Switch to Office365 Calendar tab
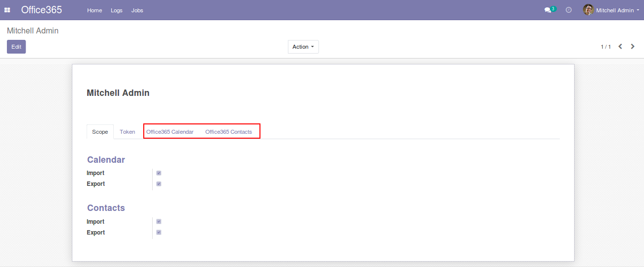 (x=170, y=132)
